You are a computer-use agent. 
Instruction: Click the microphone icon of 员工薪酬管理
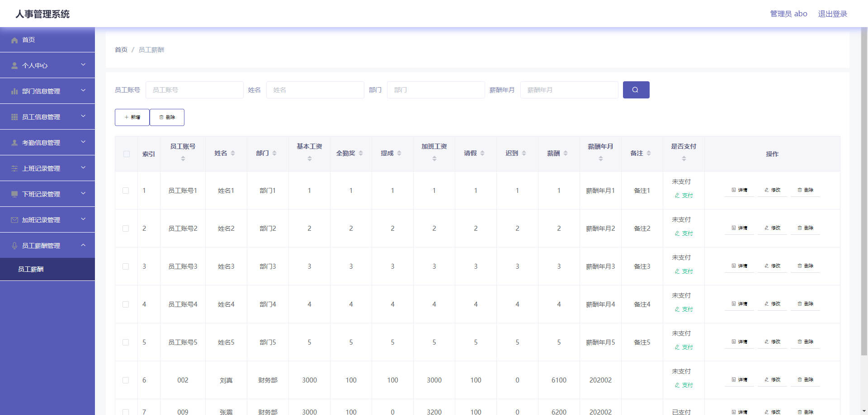click(x=14, y=246)
